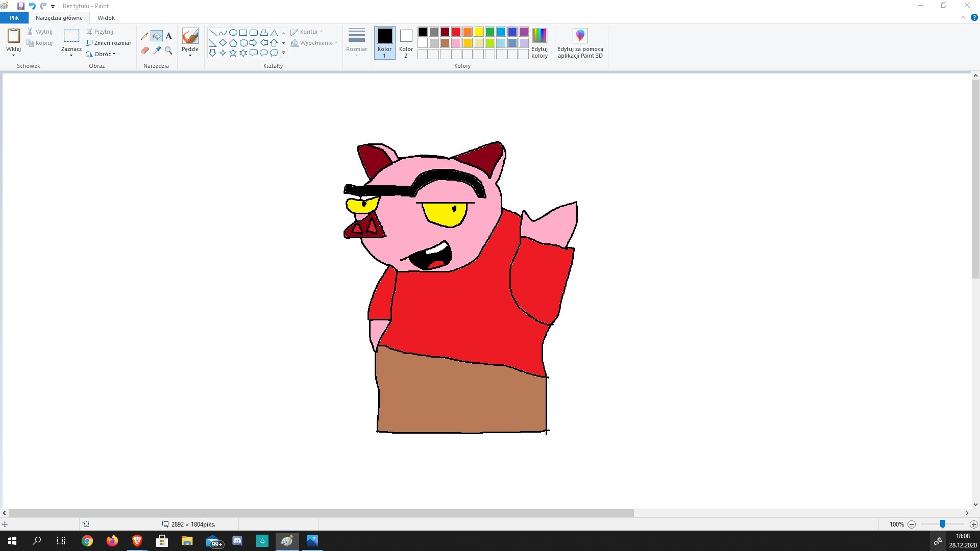The width and height of the screenshot is (980, 551).
Task: Choose the cloud callout shape
Action: [274, 53]
